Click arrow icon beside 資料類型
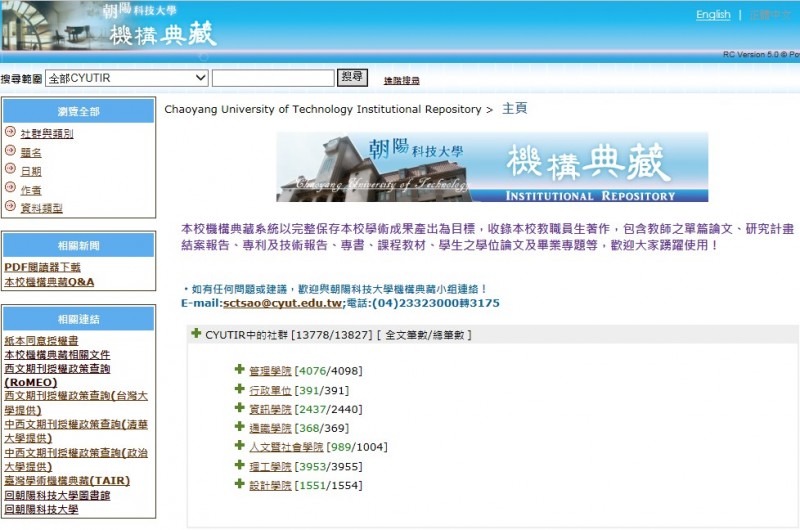This screenshot has height=530, width=800. click(10, 206)
